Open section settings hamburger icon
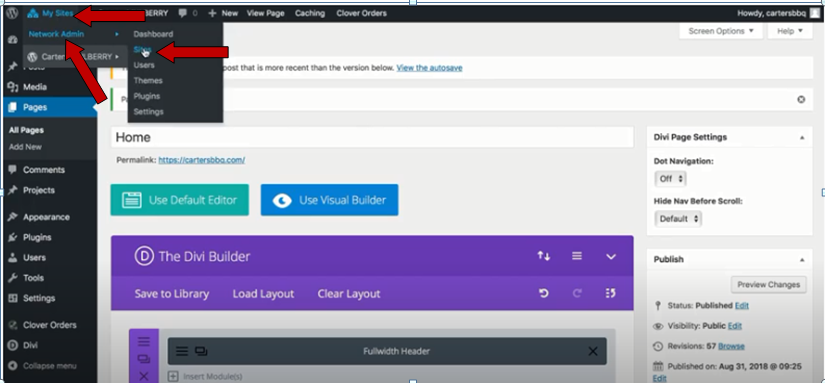Screen dimensions: 825x383 click(x=144, y=342)
